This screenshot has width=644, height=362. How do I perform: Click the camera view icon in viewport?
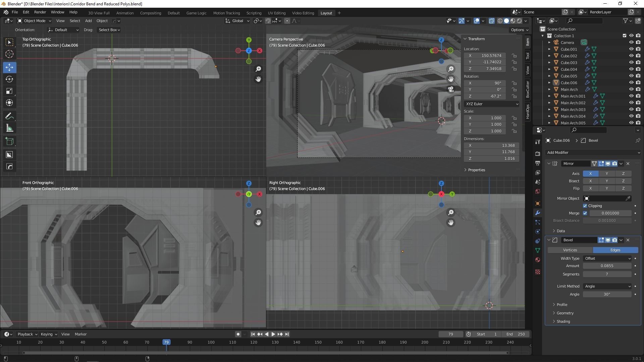click(x=451, y=89)
